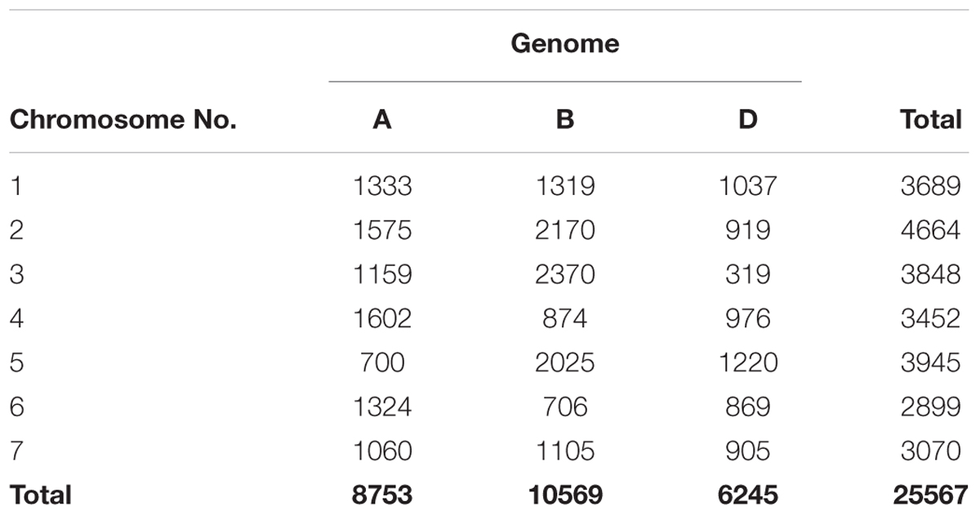
Task: Click the value 319 in column D
Action: pos(747,274)
